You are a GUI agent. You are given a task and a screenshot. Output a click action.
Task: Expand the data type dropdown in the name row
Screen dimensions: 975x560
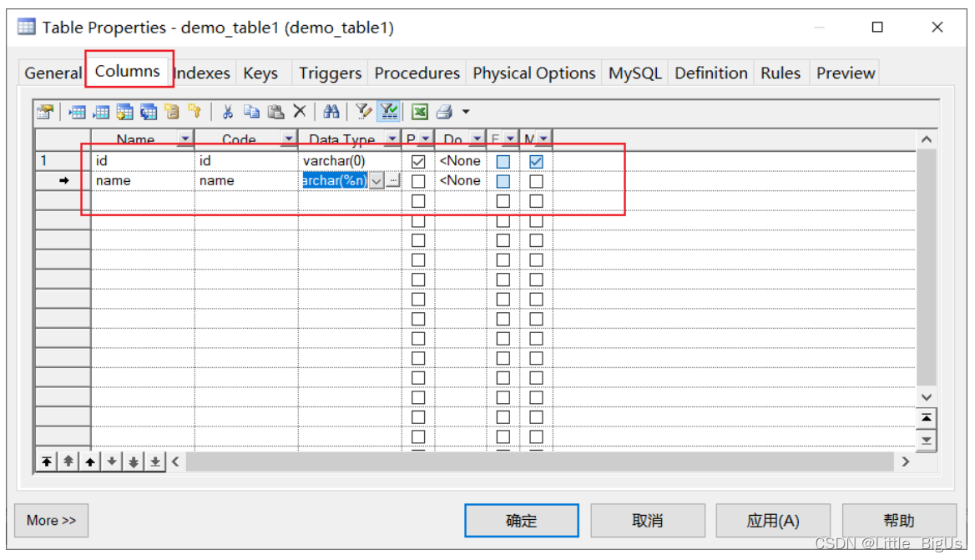coord(376,181)
